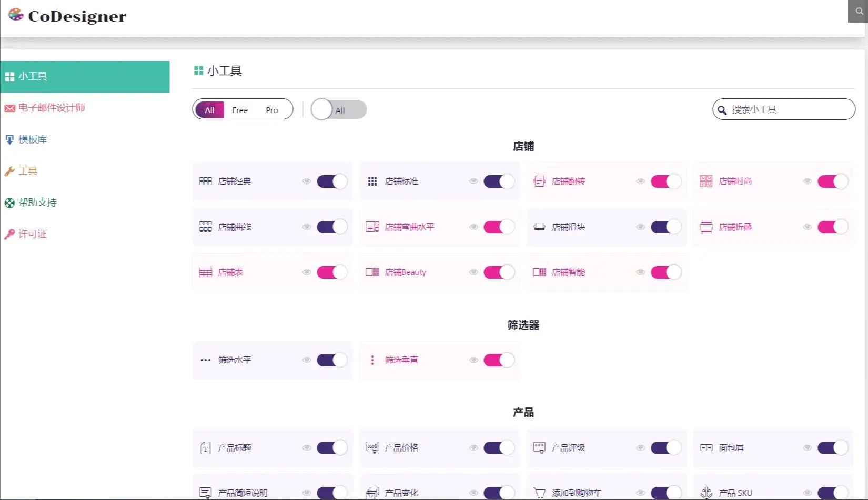868x500 pixels.
Task: Click the 筛选水平 three-dots icon
Action: [x=205, y=360]
